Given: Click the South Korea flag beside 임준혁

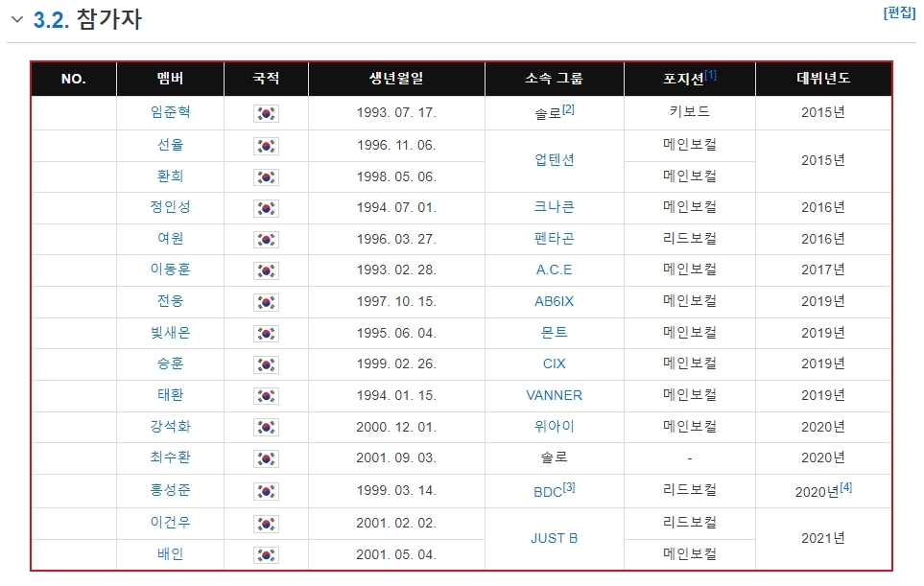Looking at the screenshot, I should tap(266, 113).
